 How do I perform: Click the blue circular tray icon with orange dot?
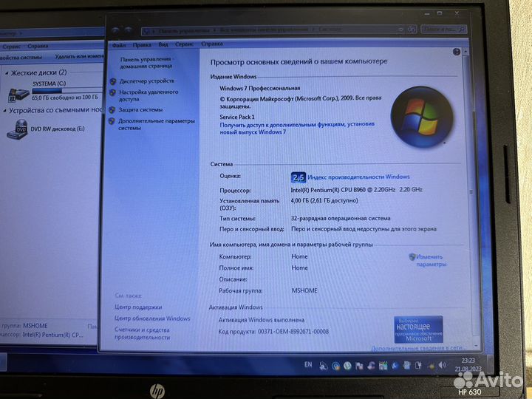point(336,366)
